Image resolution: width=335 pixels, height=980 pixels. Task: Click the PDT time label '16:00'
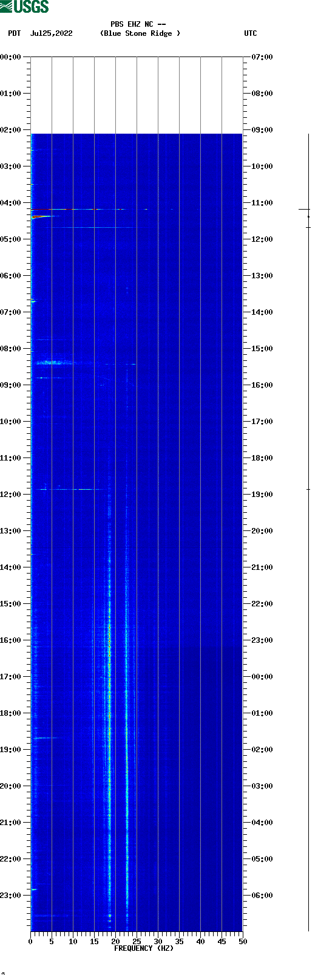(x=11, y=640)
